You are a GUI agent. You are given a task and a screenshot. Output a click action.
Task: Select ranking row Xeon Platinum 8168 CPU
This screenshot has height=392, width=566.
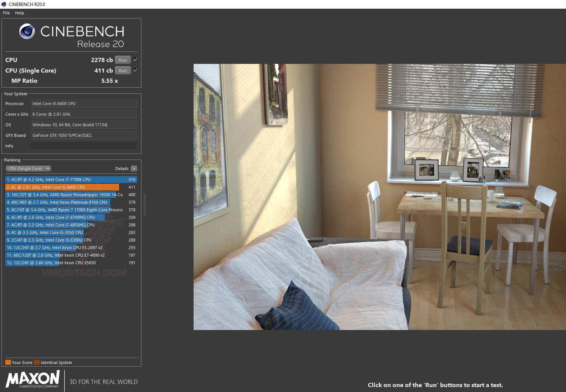click(x=71, y=202)
